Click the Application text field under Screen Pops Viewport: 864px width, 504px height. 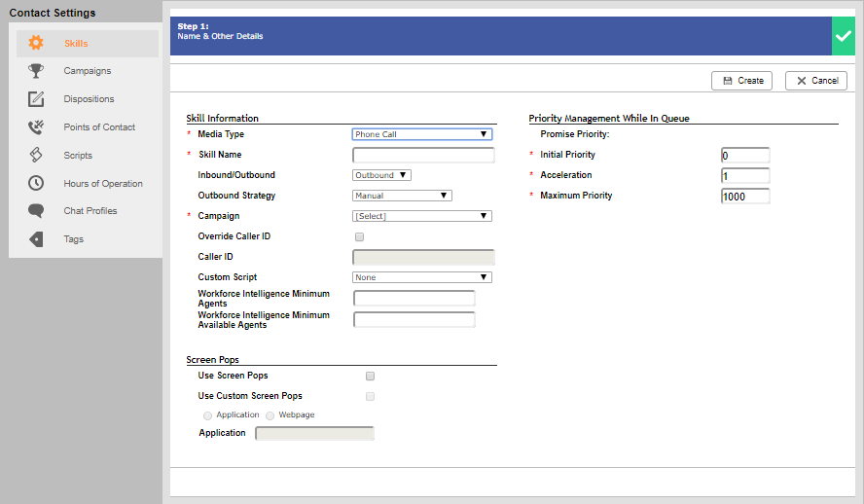pyautogui.click(x=314, y=434)
